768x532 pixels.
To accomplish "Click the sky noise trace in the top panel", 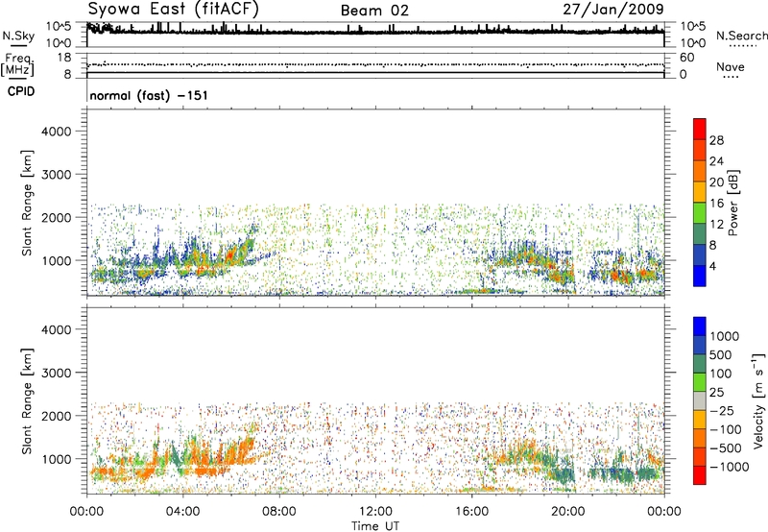I will 375,32.
